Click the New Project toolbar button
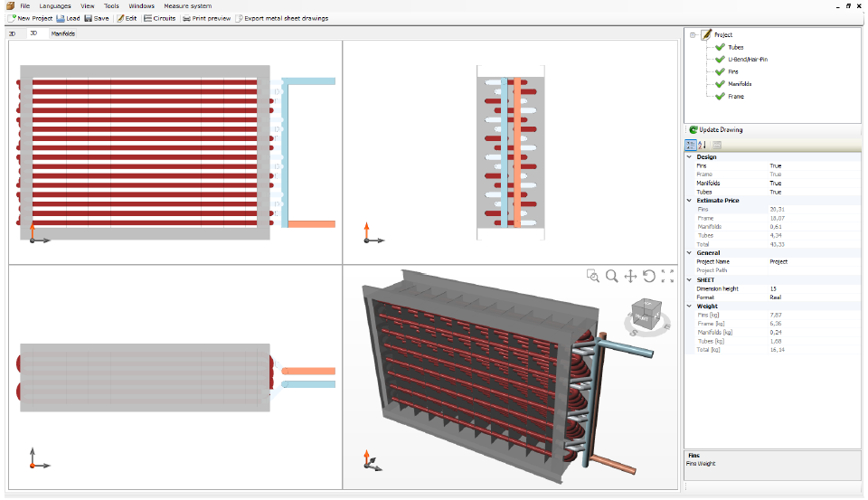Screen dimensions: 868x500 (31, 18)
